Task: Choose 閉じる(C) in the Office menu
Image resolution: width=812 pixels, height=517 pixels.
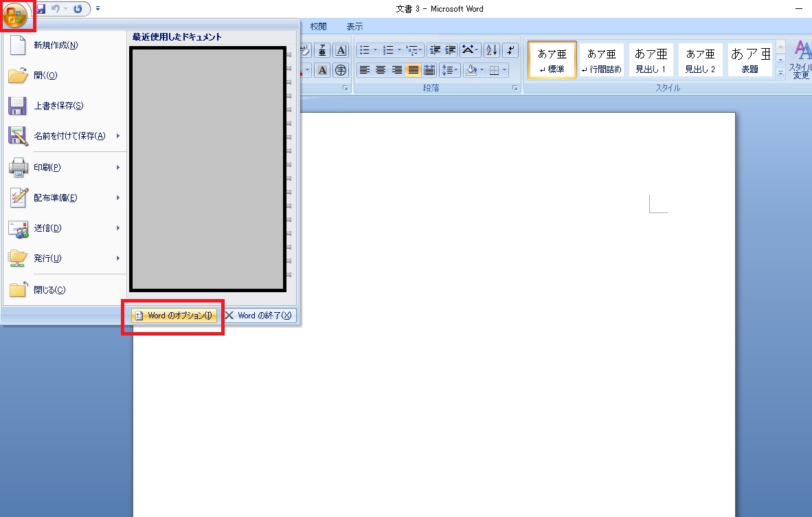Action: click(65, 289)
